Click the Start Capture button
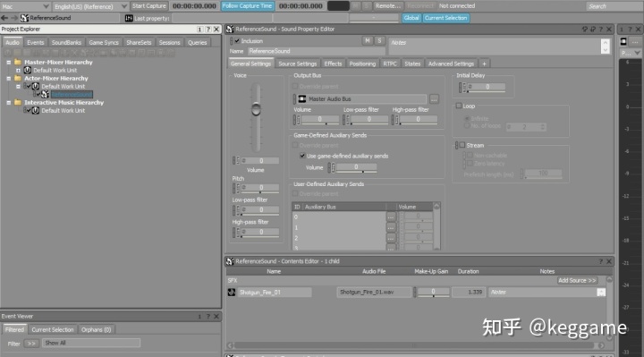Viewport: 644px width, 357px height. coord(149,5)
